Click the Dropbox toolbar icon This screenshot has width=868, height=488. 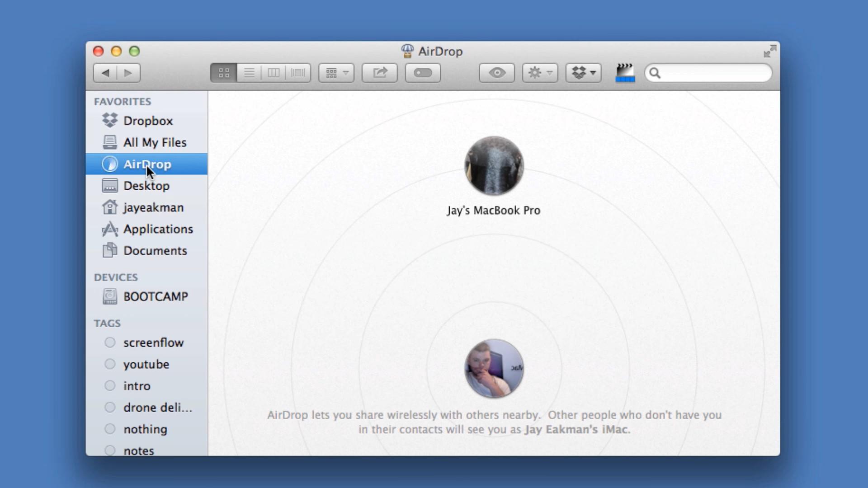click(x=582, y=73)
